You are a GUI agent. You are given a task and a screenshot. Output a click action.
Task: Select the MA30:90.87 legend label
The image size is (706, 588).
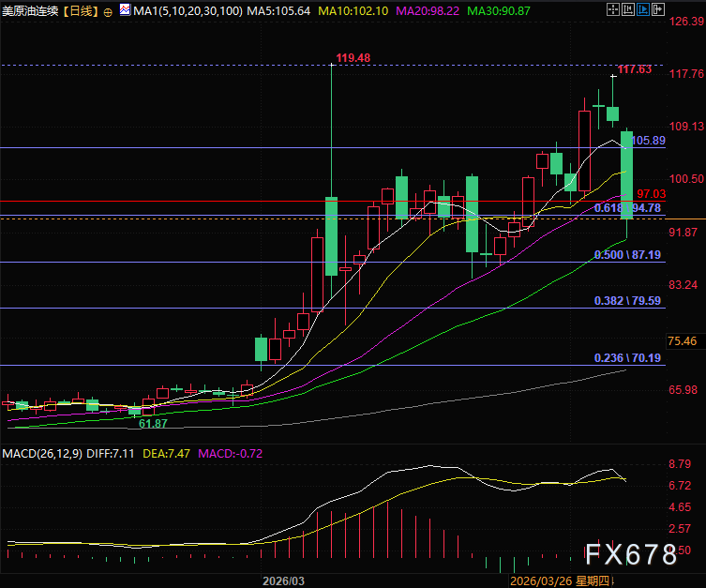pyautogui.click(x=499, y=11)
